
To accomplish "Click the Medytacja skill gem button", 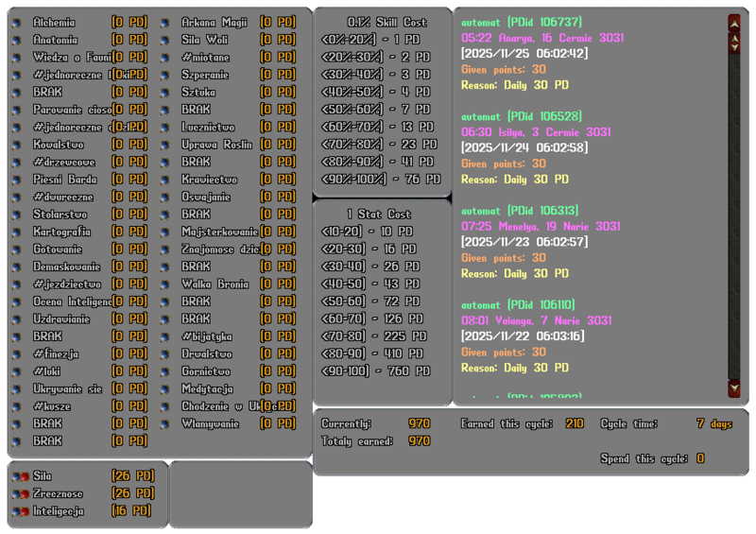I will pyautogui.click(x=165, y=389).
